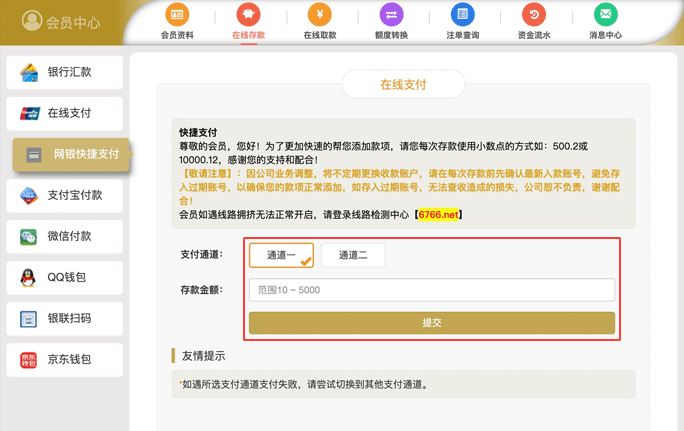
Task: Select the 在线存款 piggy bank icon
Action: 248,15
